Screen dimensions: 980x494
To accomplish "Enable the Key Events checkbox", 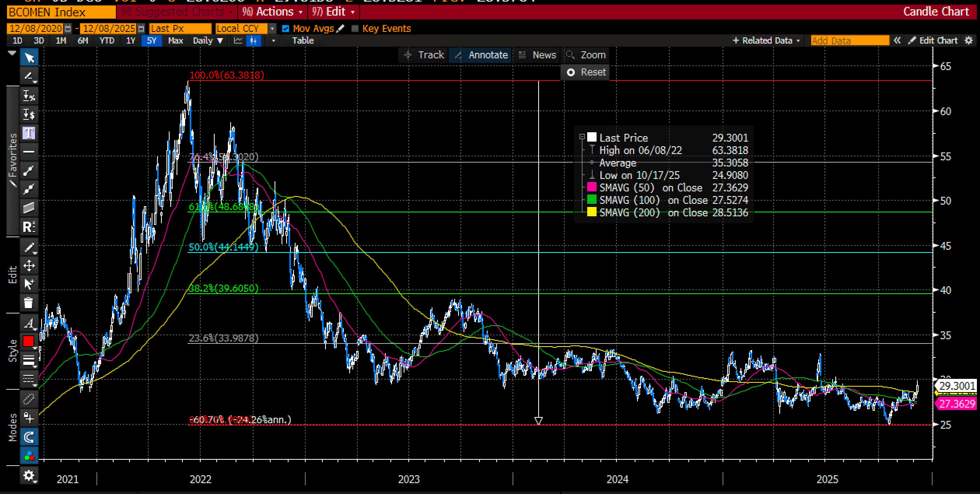I will click(355, 28).
